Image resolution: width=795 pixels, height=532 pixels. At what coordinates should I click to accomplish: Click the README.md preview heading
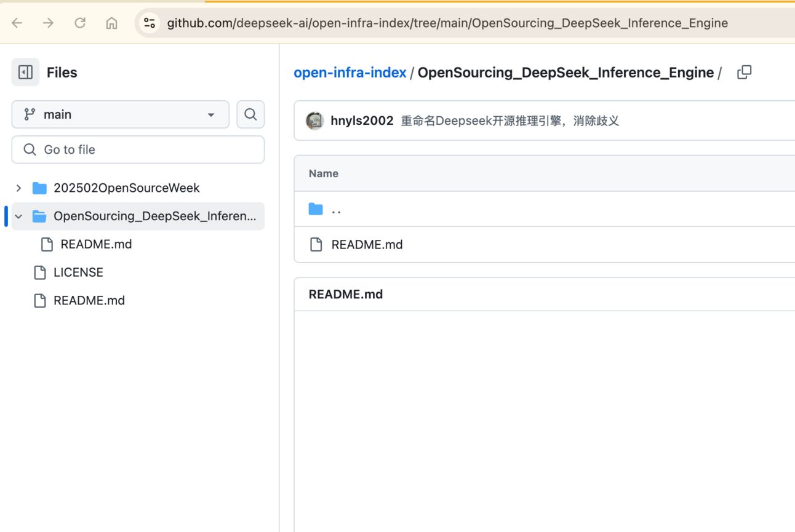[x=346, y=294]
